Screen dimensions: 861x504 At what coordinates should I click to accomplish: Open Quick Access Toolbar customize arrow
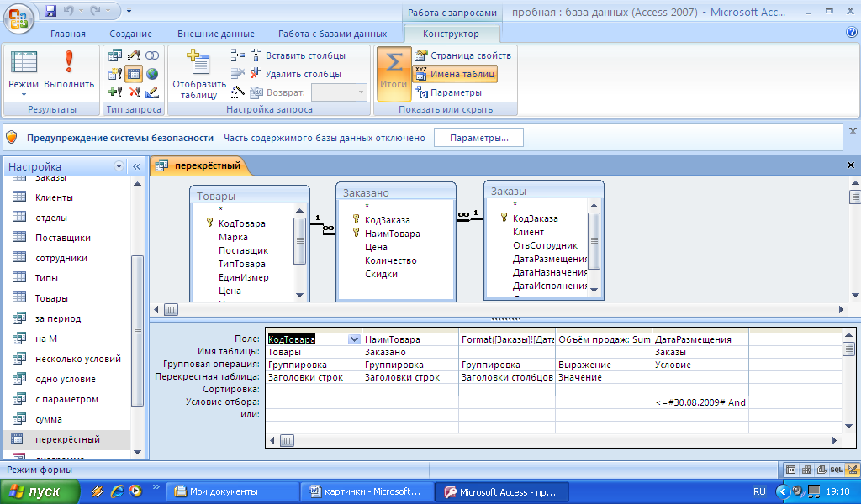point(129,10)
